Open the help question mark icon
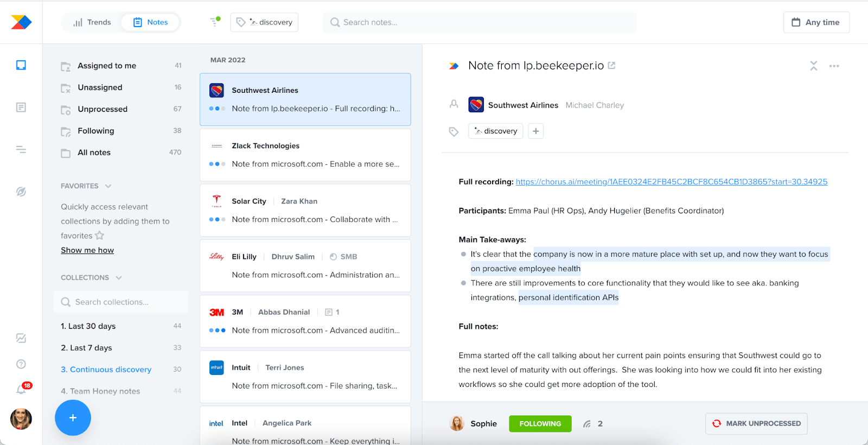Viewport: 868px width, 445px height. click(21, 364)
